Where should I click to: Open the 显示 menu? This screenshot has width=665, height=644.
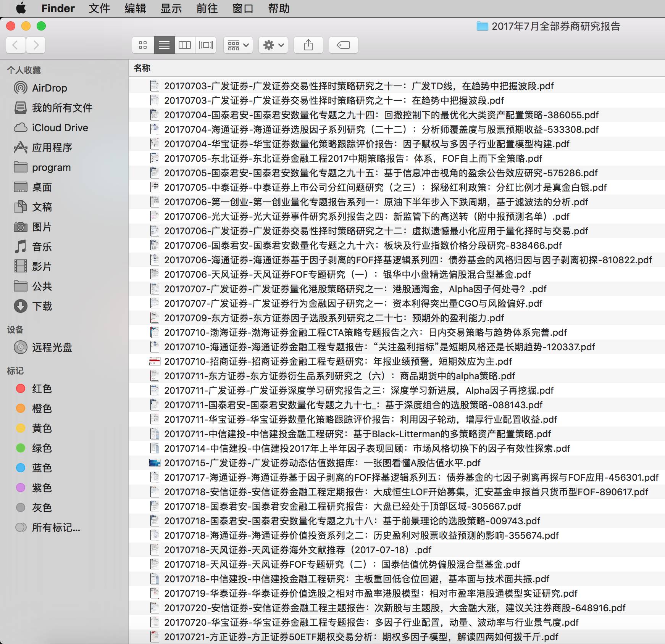coord(171,8)
